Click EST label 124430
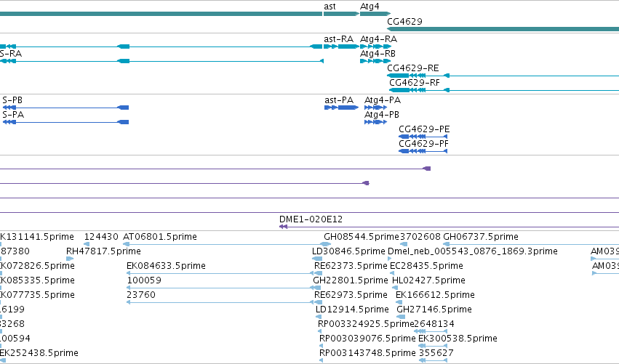 point(101,237)
